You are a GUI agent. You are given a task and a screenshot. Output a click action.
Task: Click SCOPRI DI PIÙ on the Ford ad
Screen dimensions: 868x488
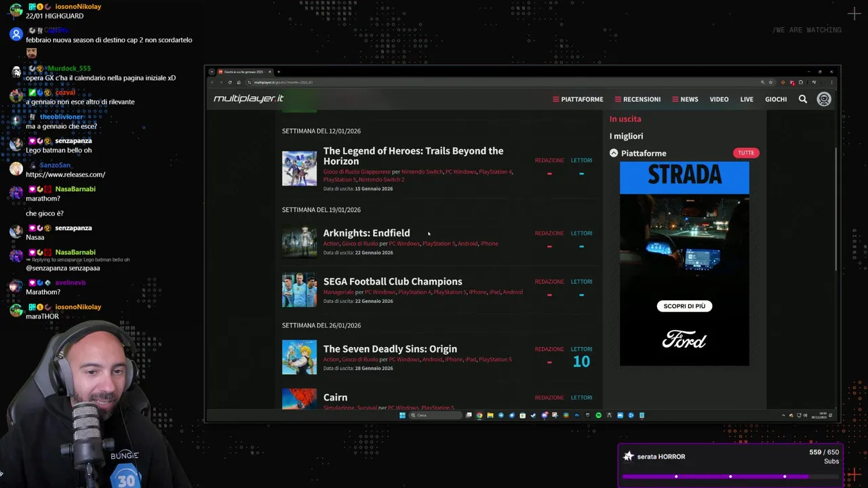[x=684, y=306]
